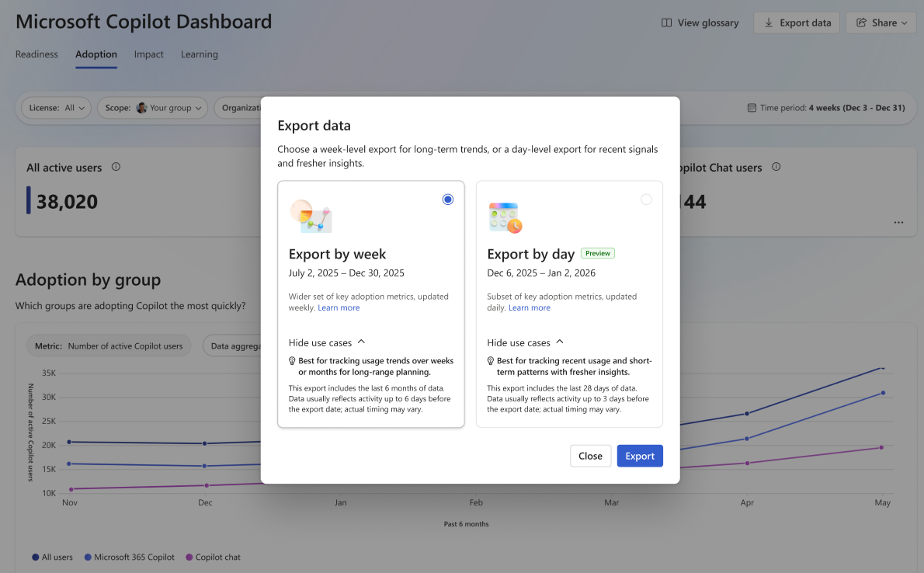The height and width of the screenshot is (573, 924).
Task: Switch to the Learning tab
Action: click(x=200, y=54)
